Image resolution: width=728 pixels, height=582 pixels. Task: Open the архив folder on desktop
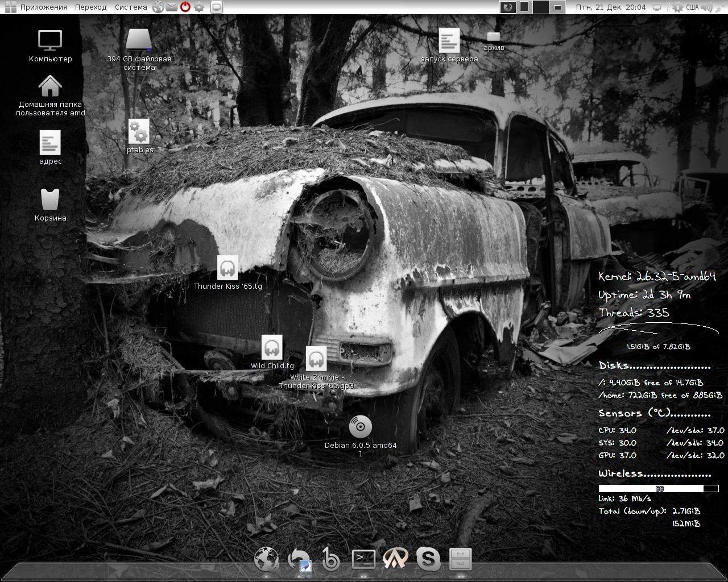[x=493, y=36]
